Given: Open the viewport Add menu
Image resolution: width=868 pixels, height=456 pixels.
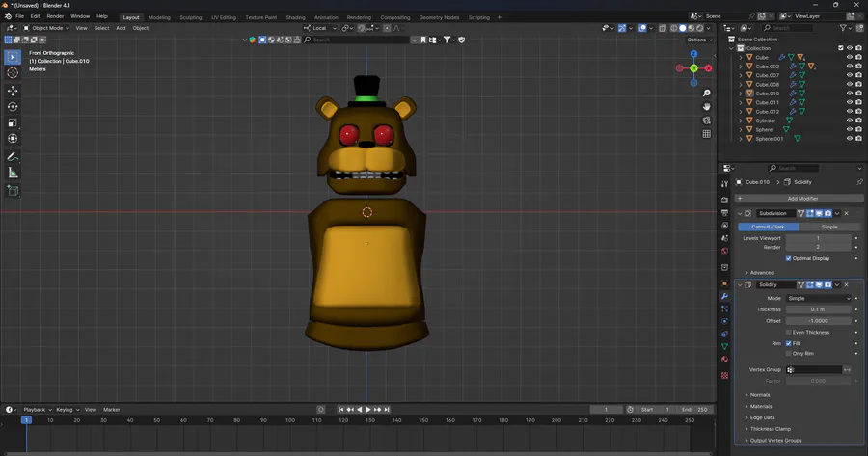Looking at the screenshot, I should (121, 28).
